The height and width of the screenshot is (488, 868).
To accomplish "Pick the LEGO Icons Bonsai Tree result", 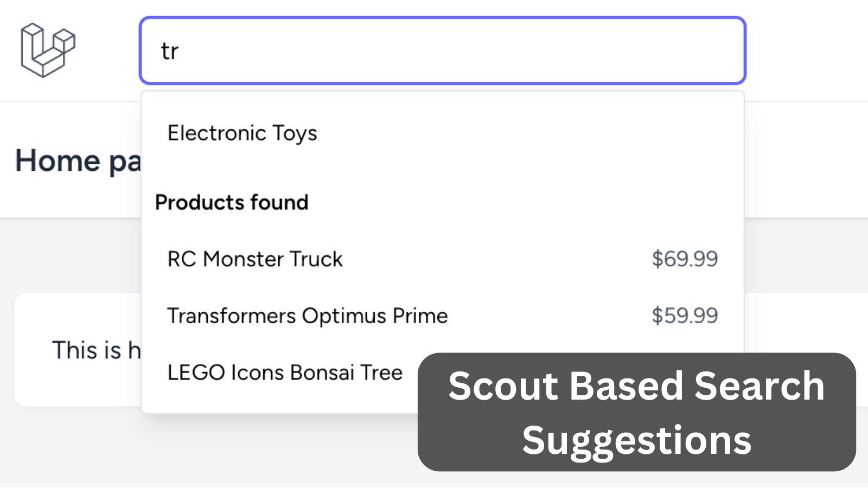I will (x=285, y=373).
